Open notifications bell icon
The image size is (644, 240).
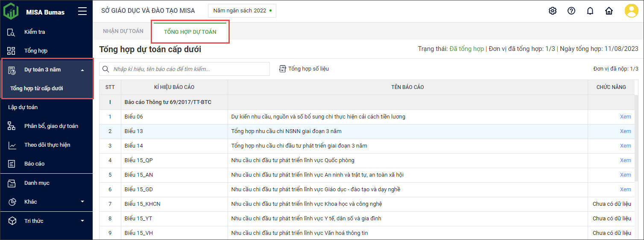pyautogui.click(x=590, y=11)
